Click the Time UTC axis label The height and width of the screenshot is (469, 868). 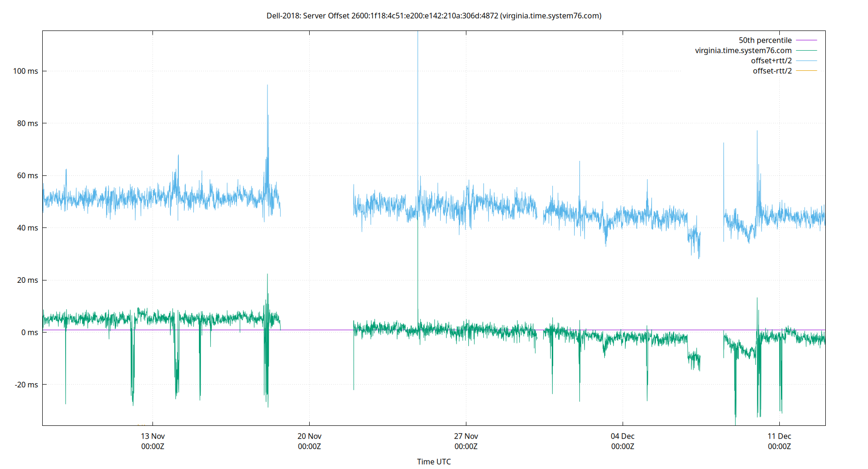(x=434, y=461)
